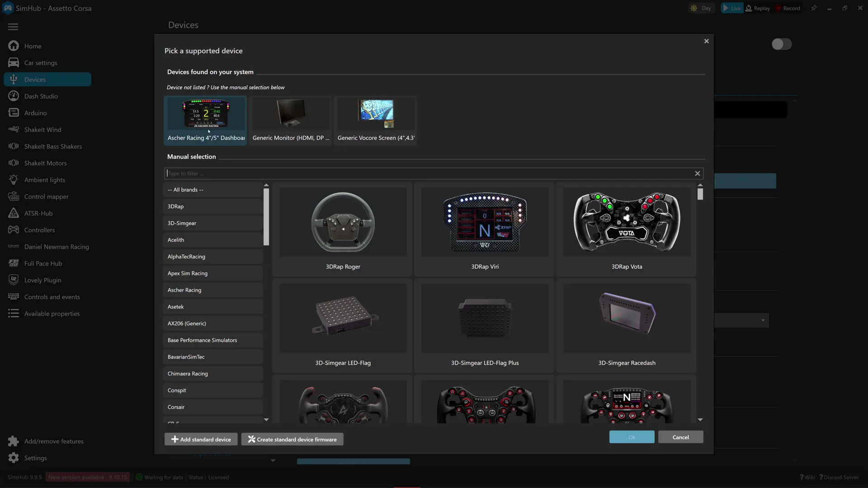Click the Settings gear icon

pyautogui.click(x=14, y=458)
